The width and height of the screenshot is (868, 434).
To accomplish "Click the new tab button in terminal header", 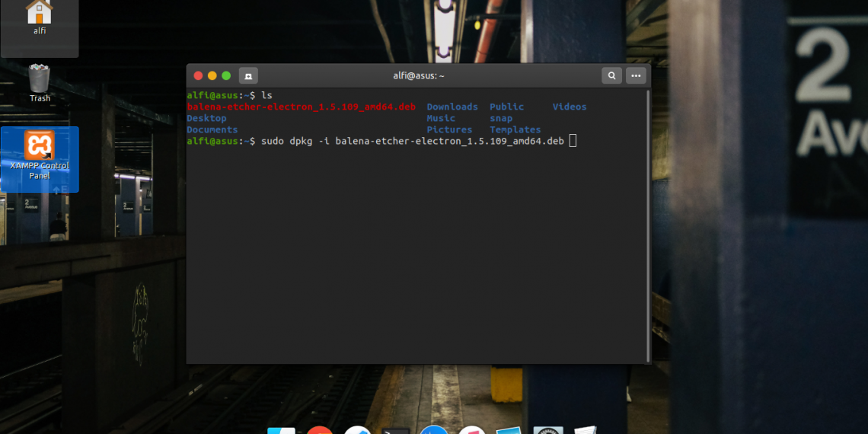I will [248, 75].
